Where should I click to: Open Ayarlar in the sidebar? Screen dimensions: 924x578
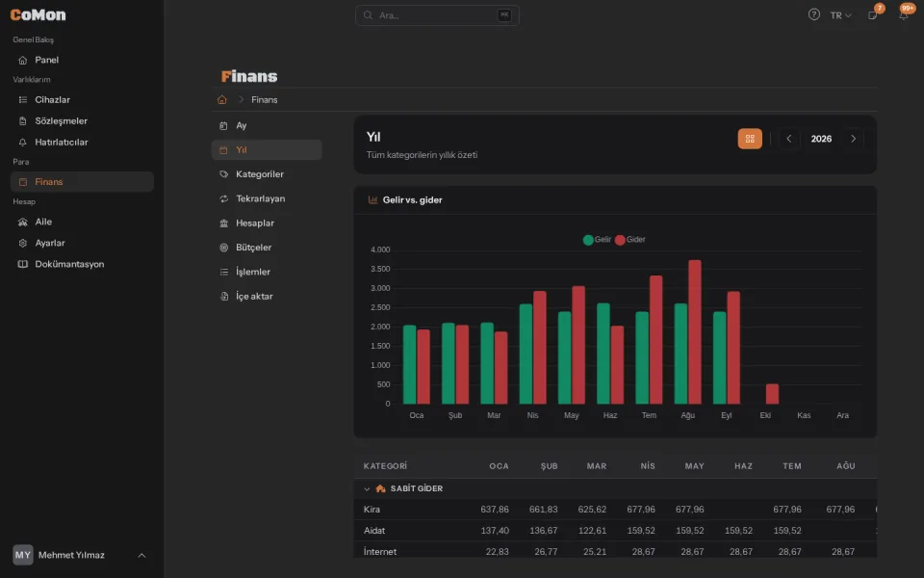(x=82, y=243)
